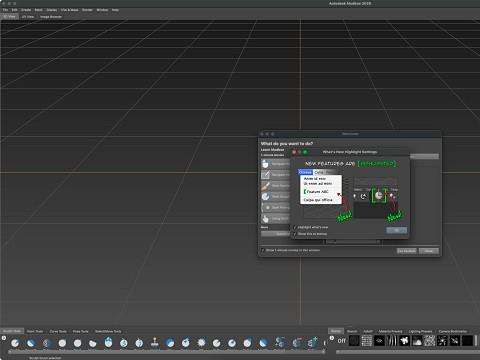Select the Smooth brush tool

pyautogui.click(x=31, y=343)
